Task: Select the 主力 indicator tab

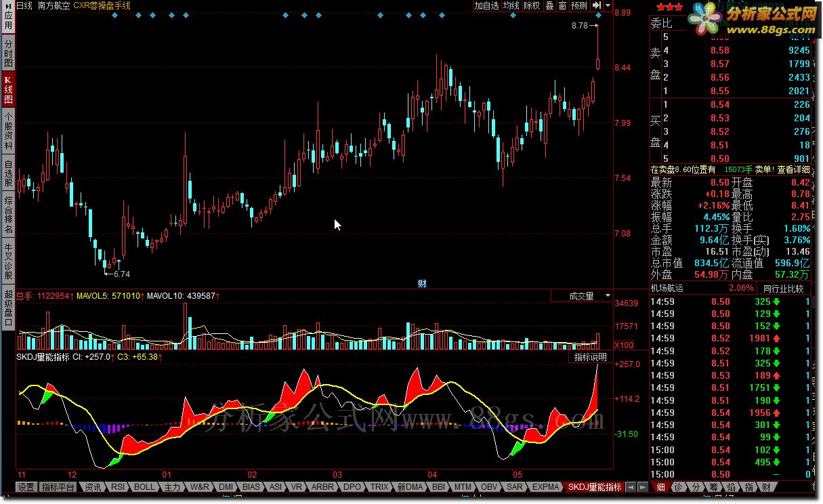Action: pyautogui.click(x=173, y=487)
